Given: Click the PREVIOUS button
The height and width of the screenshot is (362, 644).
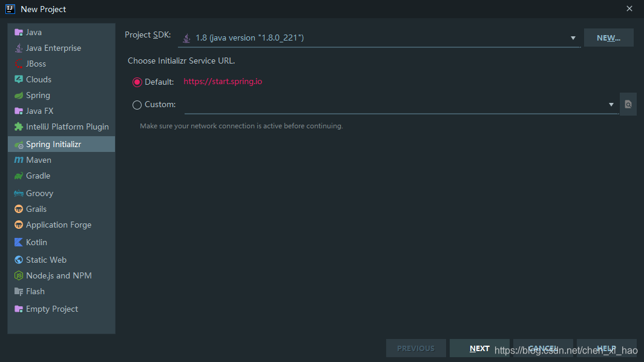Looking at the screenshot, I should (416, 349).
